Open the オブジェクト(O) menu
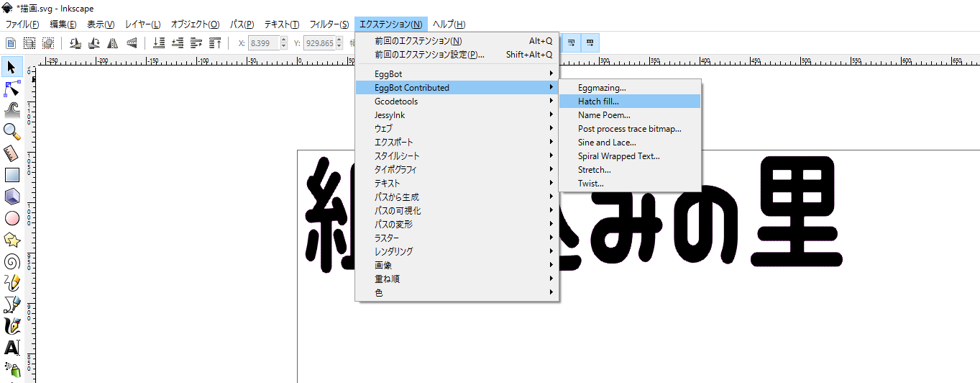Image resolution: width=980 pixels, height=383 pixels. coord(195,24)
